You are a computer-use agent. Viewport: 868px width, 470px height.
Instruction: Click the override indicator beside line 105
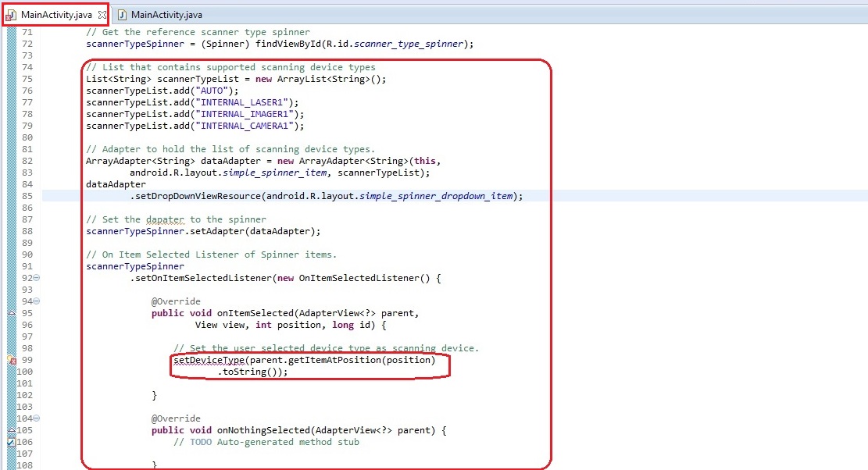tap(11, 429)
